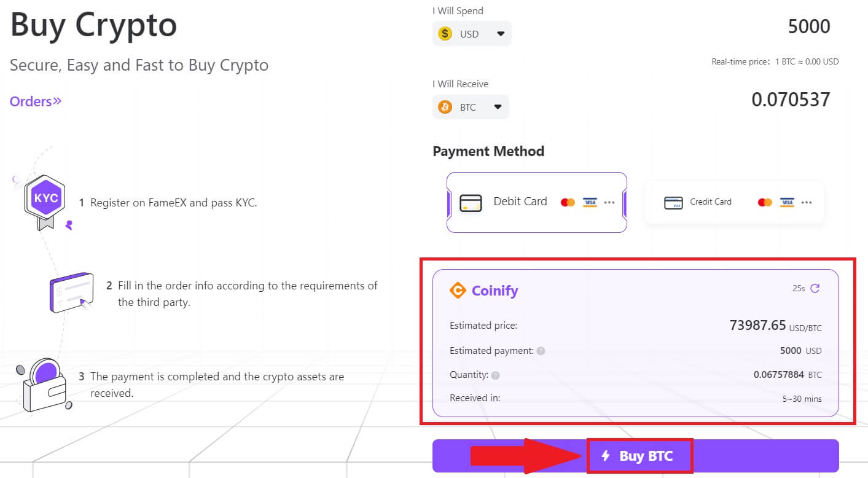Open the BTC receive currency dropdown
Image resolution: width=868 pixels, height=478 pixels.
point(498,106)
